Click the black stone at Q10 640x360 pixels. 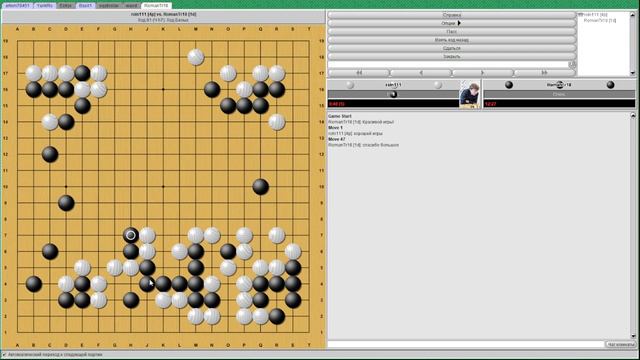pyautogui.click(x=260, y=187)
